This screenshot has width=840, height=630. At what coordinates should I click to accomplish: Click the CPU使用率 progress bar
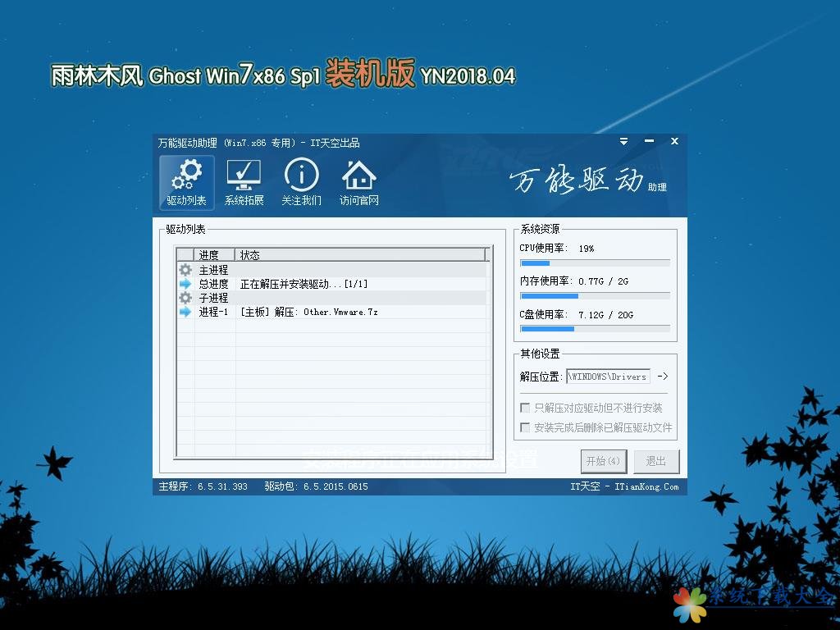point(595,263)
